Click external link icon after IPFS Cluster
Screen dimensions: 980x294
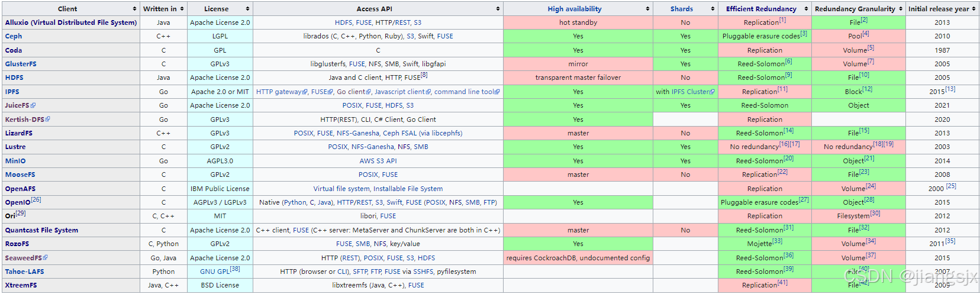coord(713,92)
